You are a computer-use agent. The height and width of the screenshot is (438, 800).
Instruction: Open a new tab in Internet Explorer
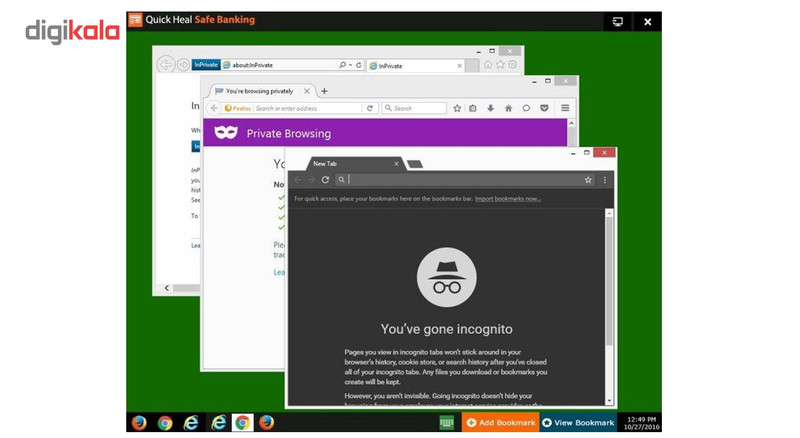pyautogui.click(x=472, y=66)
